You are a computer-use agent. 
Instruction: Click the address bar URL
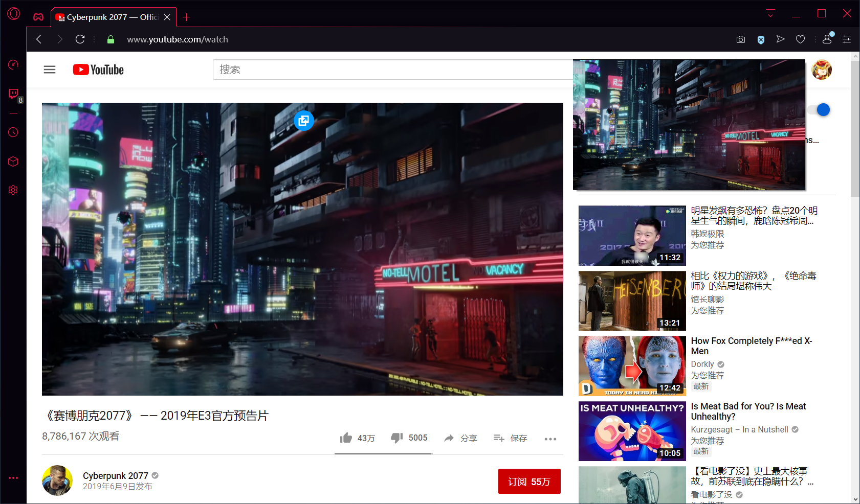click(x=178, y=39)
